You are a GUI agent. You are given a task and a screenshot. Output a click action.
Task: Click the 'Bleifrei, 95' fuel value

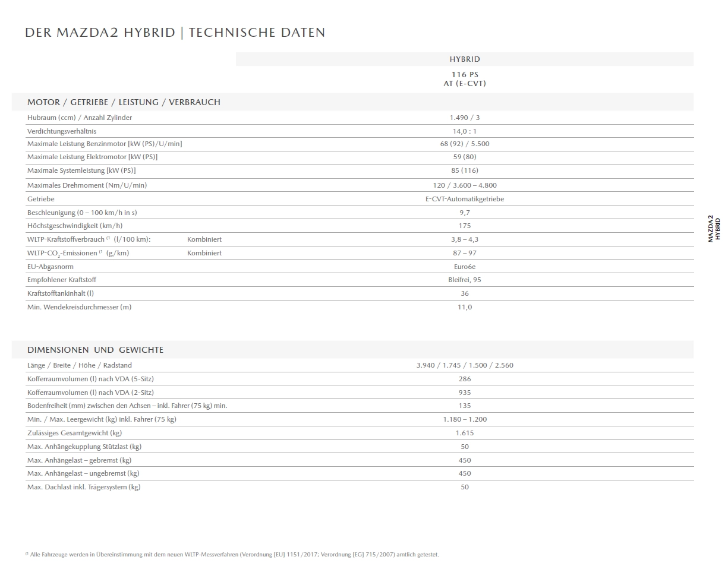pyautogui.click(x=464, y=280)
